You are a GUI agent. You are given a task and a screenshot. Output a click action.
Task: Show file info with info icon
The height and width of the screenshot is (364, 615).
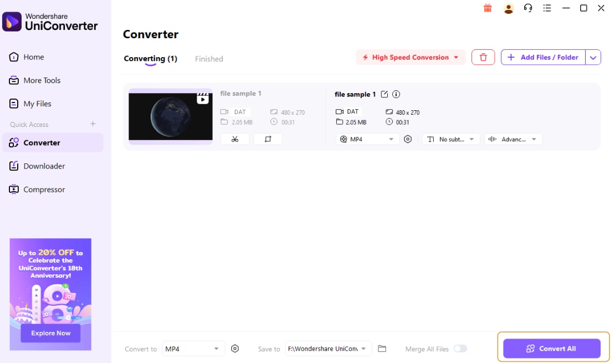pyautogui.click(x=396, y=94)
